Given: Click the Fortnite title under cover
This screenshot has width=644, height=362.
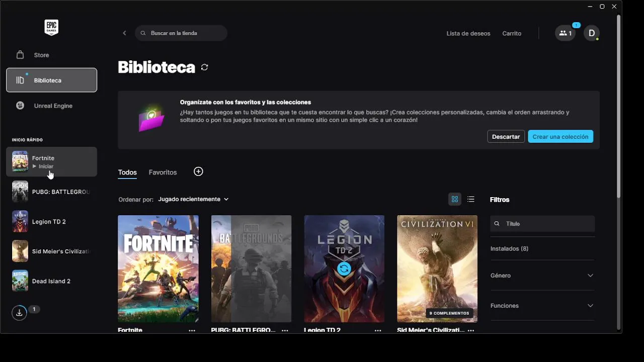Looking at the screenshot, I should pyautogui.click(x=130, y=330).
